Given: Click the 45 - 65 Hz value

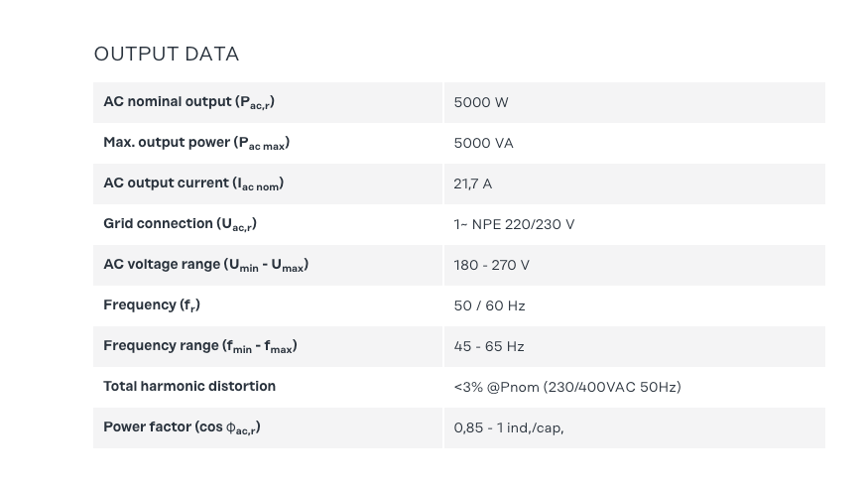Looking at the screenshot, I should click(x=489, y=346).
